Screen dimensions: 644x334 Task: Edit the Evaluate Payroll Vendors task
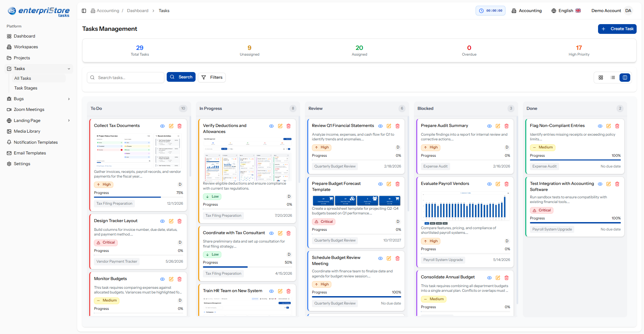tap(498, 184)
